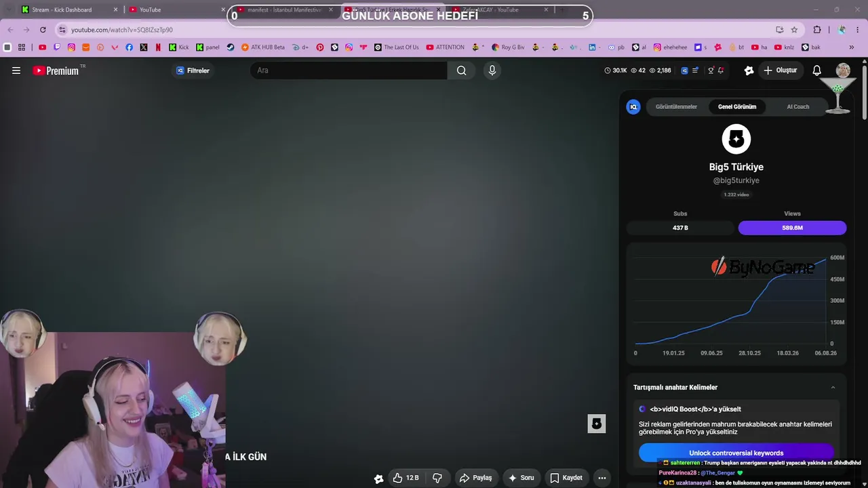Go to the YouTube Premium home logo
Image resolution: width=868 pixels, height=488 pixels.
tap(56, 70)
